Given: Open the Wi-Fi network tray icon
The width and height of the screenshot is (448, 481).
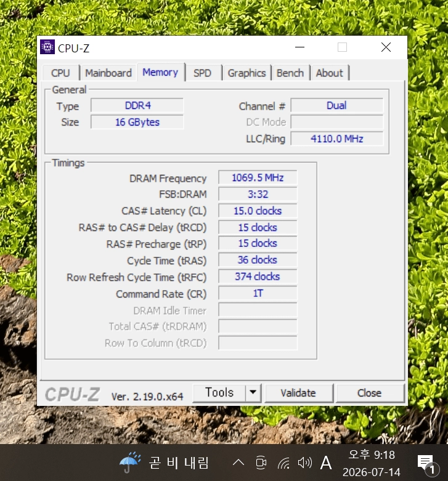Looking at the screenshot, I should [x=283, y=463].
